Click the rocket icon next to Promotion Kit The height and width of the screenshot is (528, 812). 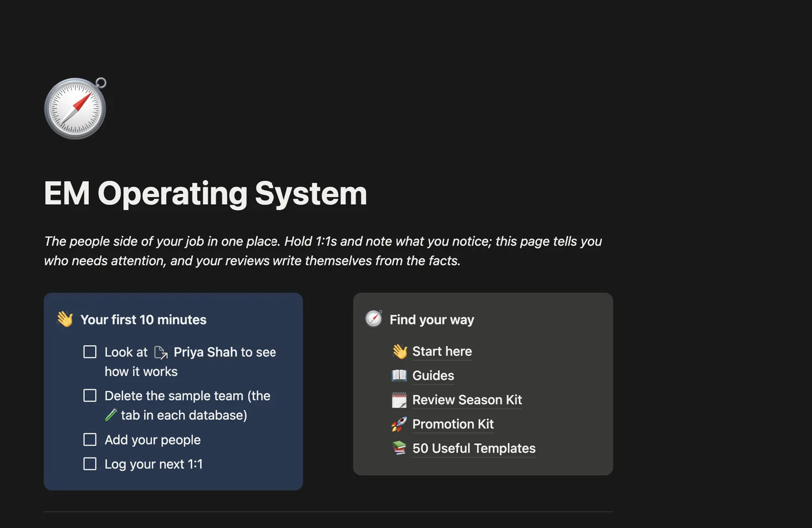[399, 424]
